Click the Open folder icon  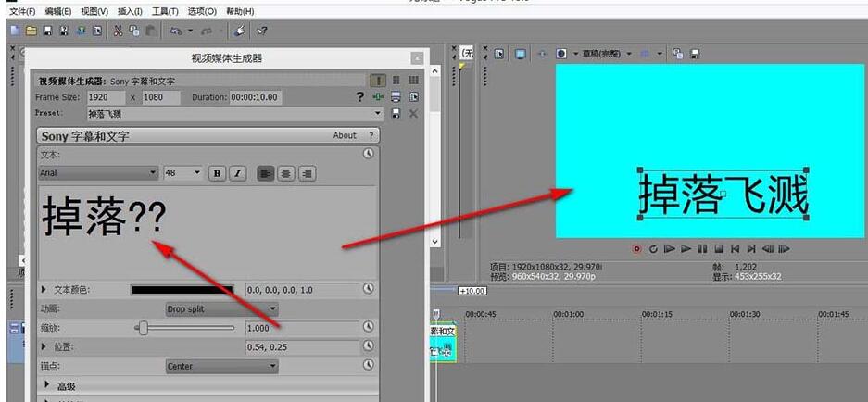click(x=31, y=31)
